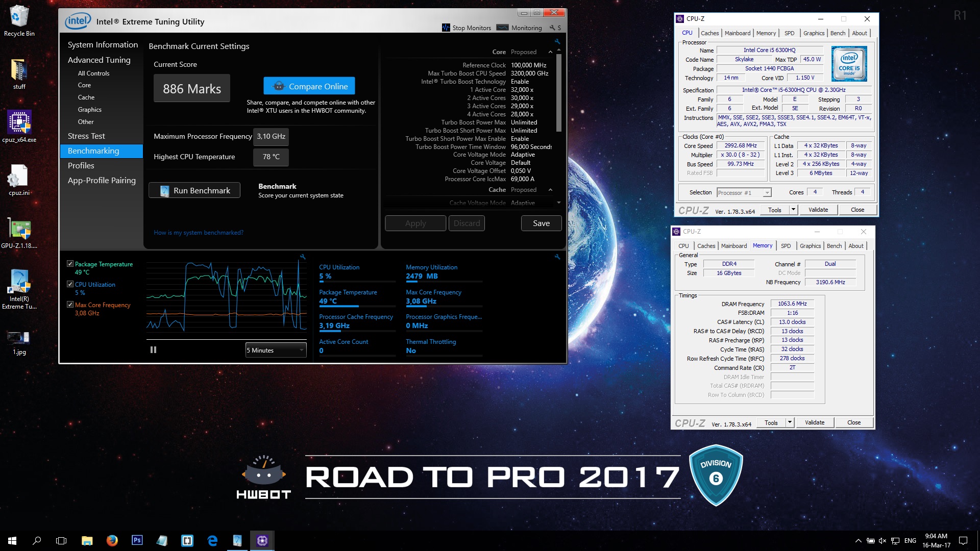This screenshot has width=980, height=551.
Task: Open Tools dropdown arrow in upper CPU-Z
Action: coord(793,210)
